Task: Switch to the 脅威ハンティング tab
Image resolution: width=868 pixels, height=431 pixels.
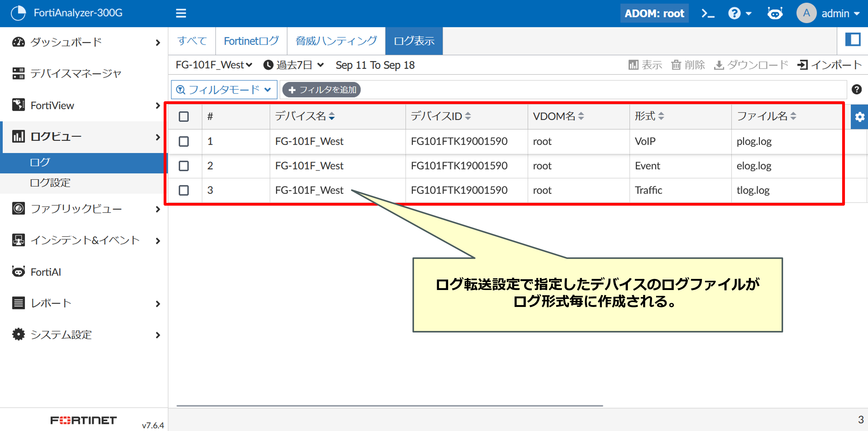Action: click(x=336, y=41)
